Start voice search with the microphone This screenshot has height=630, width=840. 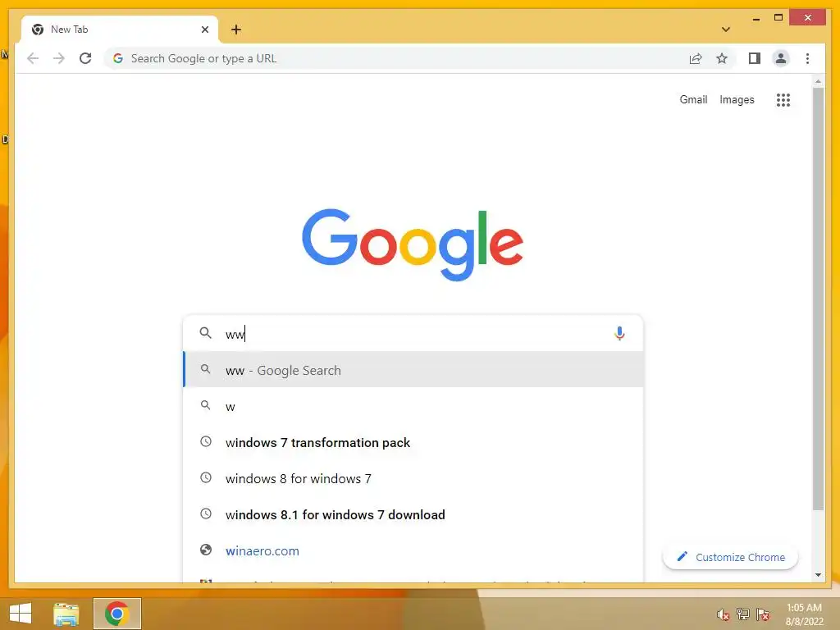coord(619,333)
